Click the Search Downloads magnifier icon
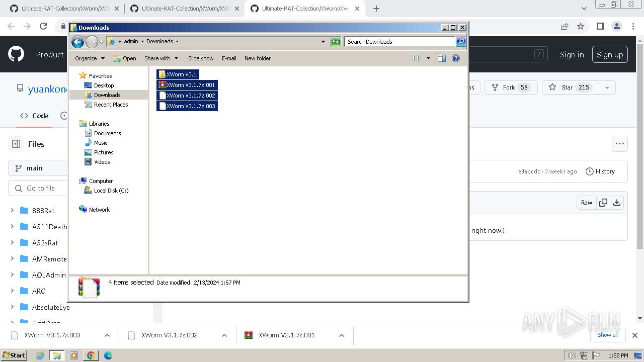Image resolution: width=644 pixels, height=362 pixels. [x=460, y=42]
